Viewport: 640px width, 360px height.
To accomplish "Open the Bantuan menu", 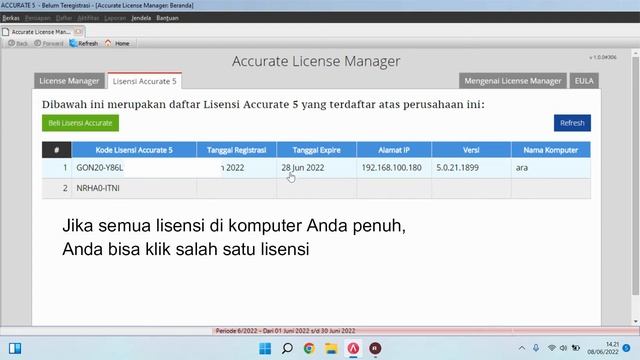I will click(x=167, y=18).
